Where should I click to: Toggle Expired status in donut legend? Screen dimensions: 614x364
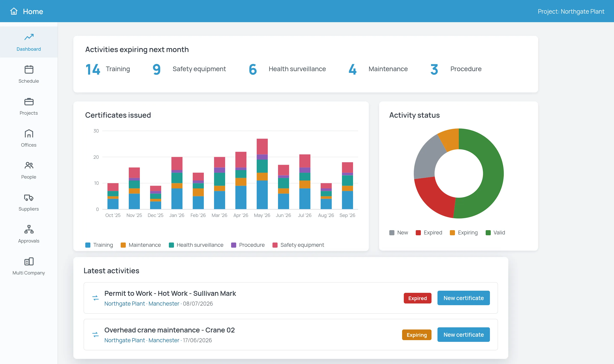[x=429, y=233]
